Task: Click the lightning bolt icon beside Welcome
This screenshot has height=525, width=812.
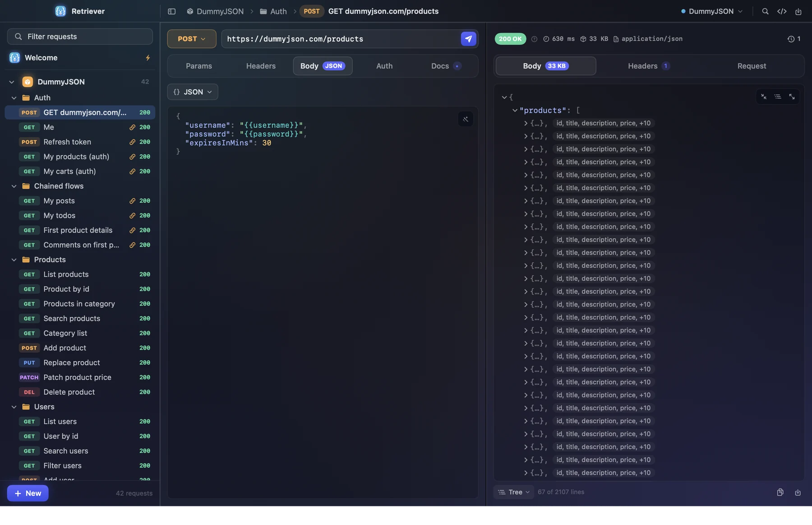Action: coord(148,58)
